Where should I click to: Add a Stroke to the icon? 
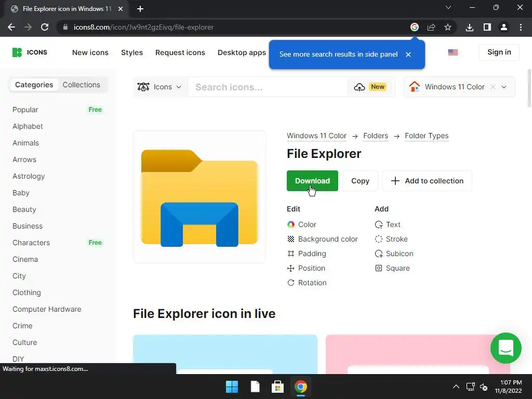(391, 239)
